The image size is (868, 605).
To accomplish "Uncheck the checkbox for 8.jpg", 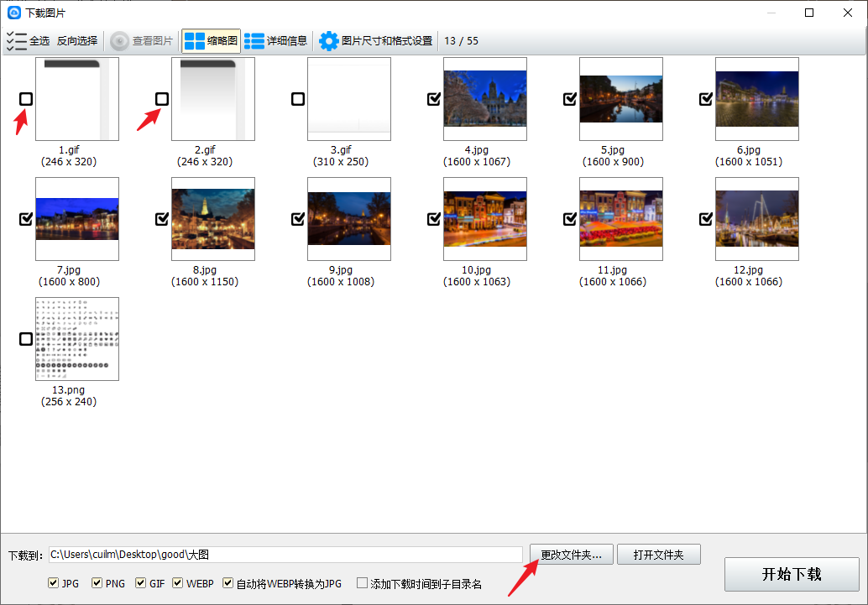I will tap(162, 219).
